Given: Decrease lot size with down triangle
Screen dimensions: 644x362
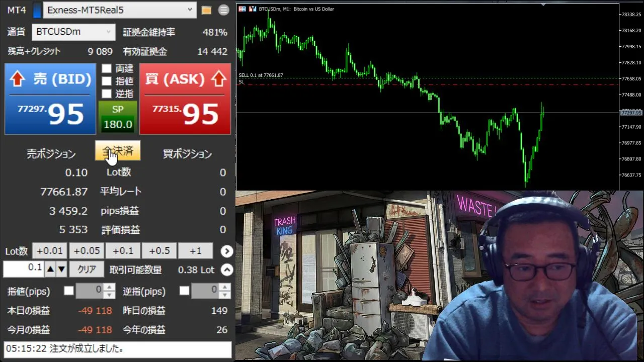Looking at the screenshot, I should click(x=61, y=269).
